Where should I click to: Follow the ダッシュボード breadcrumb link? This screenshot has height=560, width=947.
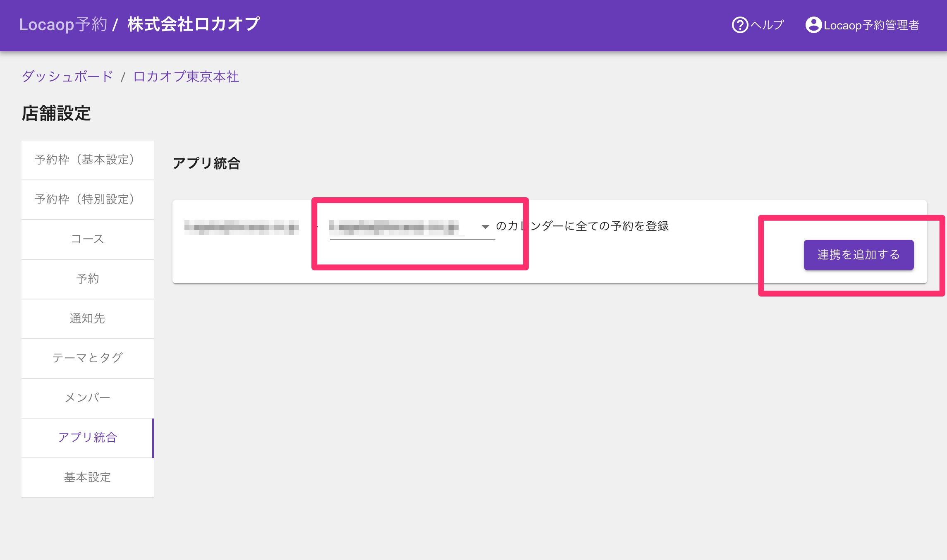(x=67, y=77)
